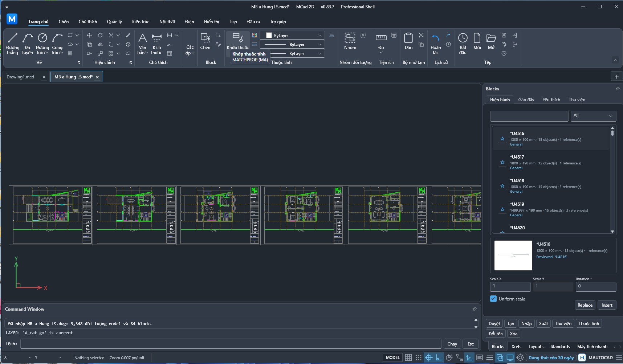
Task: Open the Chèn ribbon tab
Action: coord(64,22)
